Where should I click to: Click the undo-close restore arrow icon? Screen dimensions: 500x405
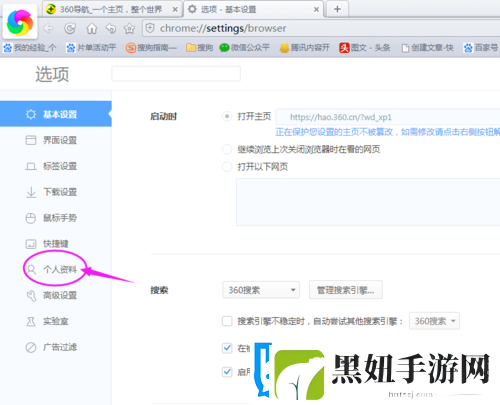point(111,28)
